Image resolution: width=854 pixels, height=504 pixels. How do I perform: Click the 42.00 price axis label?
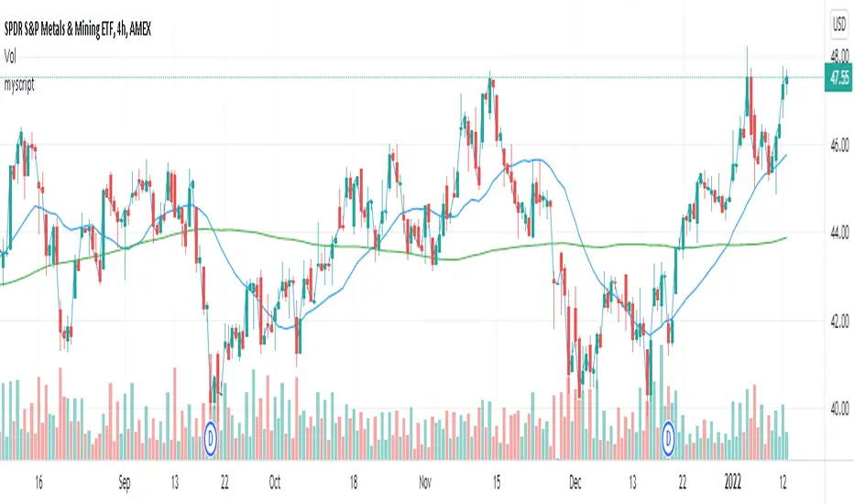click(x=839, y=322)
